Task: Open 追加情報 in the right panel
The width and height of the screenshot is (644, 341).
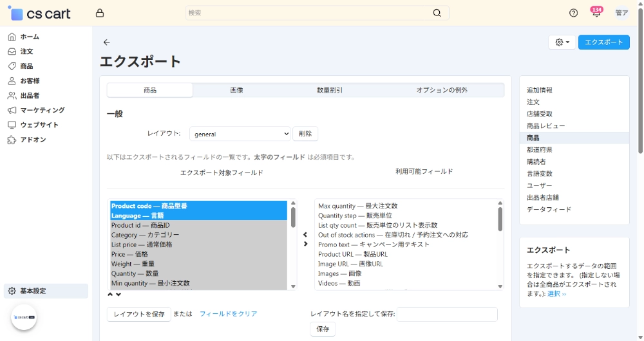Action: click(539, 90)
